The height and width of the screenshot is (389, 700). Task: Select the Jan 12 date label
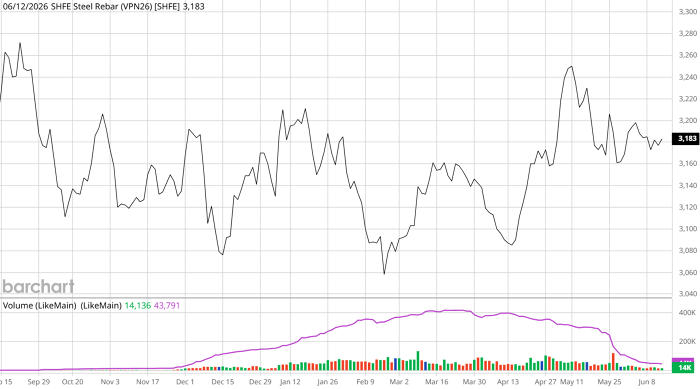(x=290, y=382)
